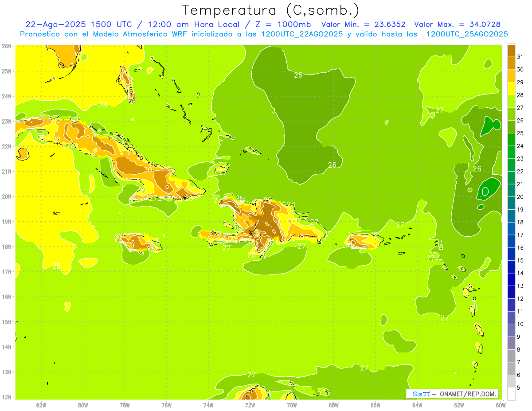Click the '60W' longitude axis label

501,405
